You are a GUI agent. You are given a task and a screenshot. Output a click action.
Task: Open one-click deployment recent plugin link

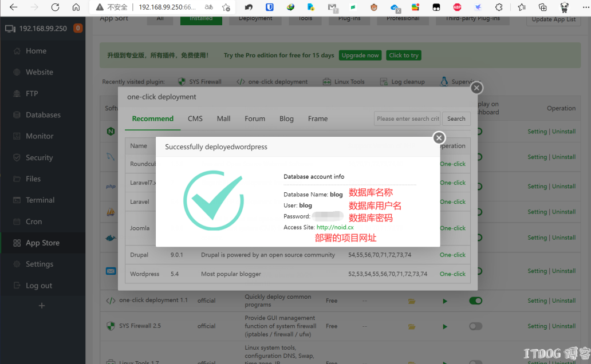click(x=272, y=81)
